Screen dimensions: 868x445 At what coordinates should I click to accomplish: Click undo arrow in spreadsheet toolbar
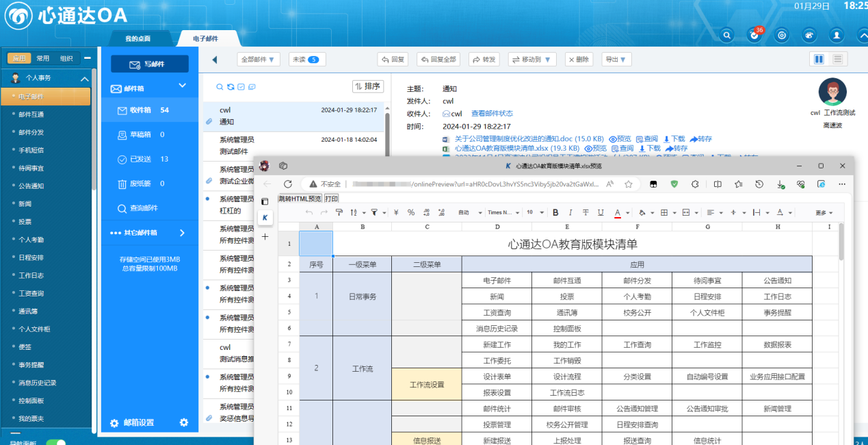click(x=309, y=212)
